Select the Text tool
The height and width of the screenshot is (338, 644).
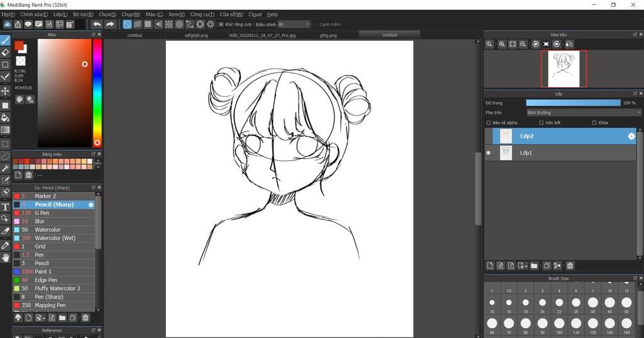5,206
